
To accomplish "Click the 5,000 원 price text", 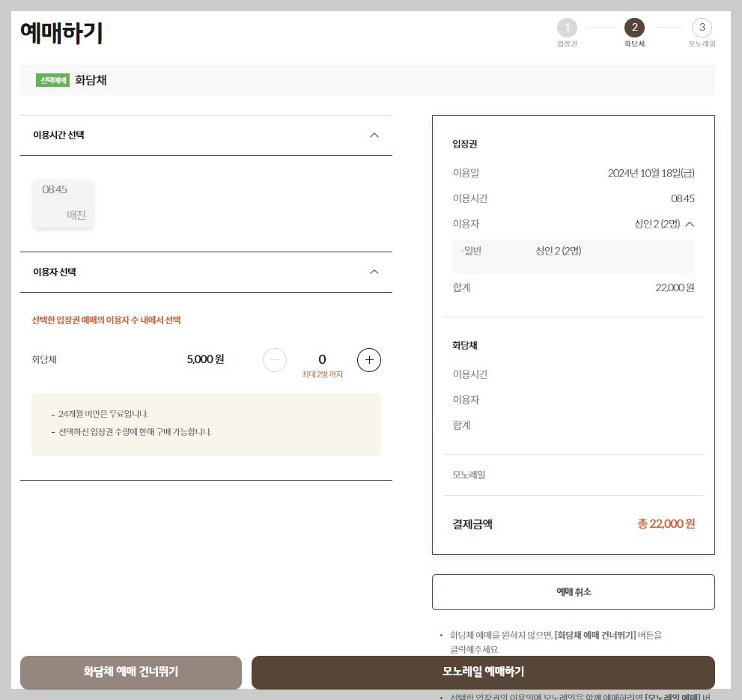I will tap(205, 359).
